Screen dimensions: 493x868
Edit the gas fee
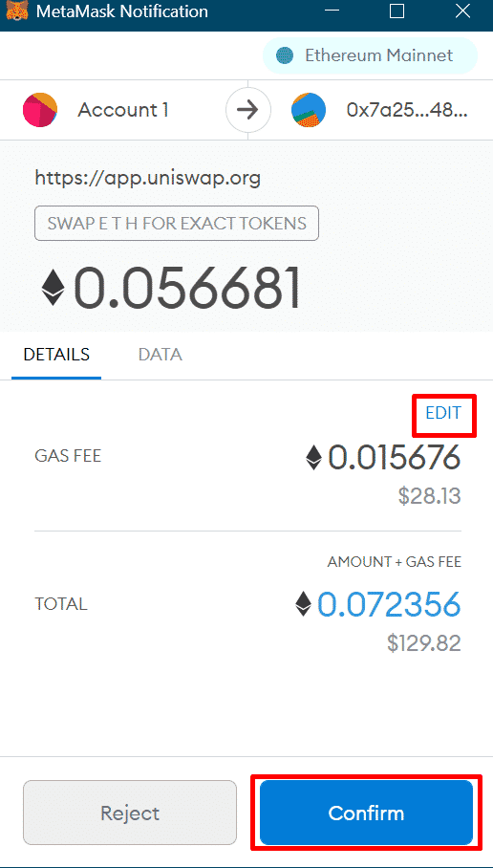point(442,413)
